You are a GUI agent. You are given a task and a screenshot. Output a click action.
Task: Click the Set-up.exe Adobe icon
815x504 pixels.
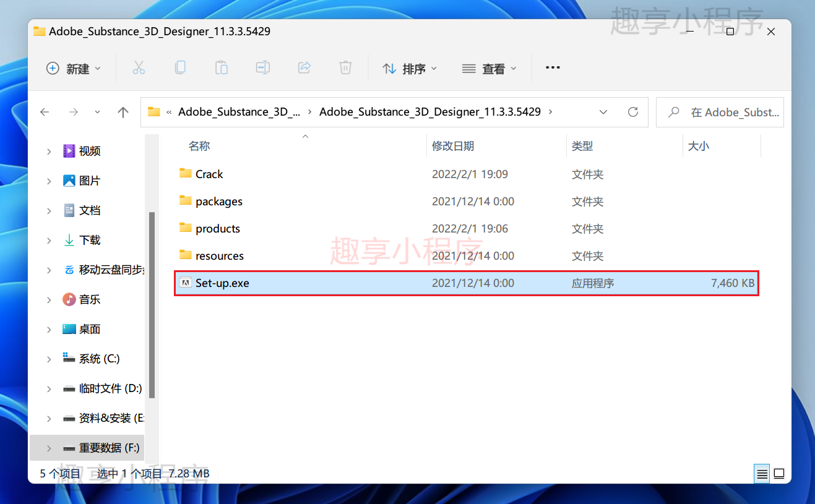click(x=185, y=283)
